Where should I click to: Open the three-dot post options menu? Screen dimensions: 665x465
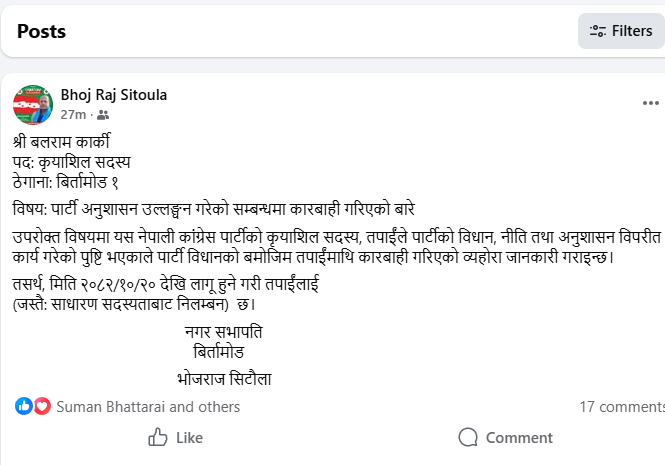click(650, 102)
